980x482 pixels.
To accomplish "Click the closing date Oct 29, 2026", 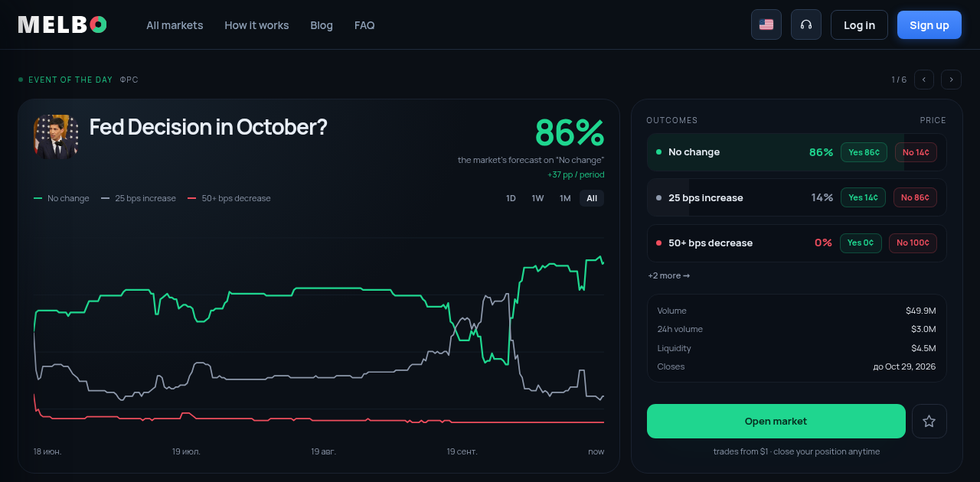I will click(x=904, y=366).
